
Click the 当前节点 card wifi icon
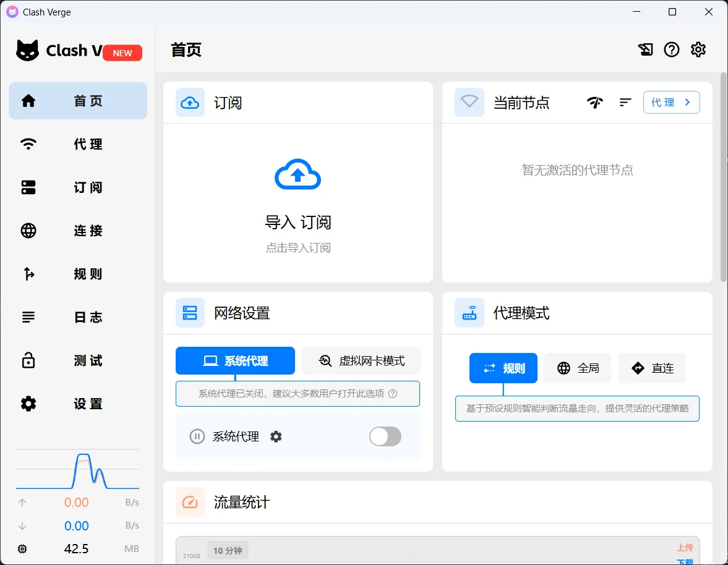click(x=469, y=102)
